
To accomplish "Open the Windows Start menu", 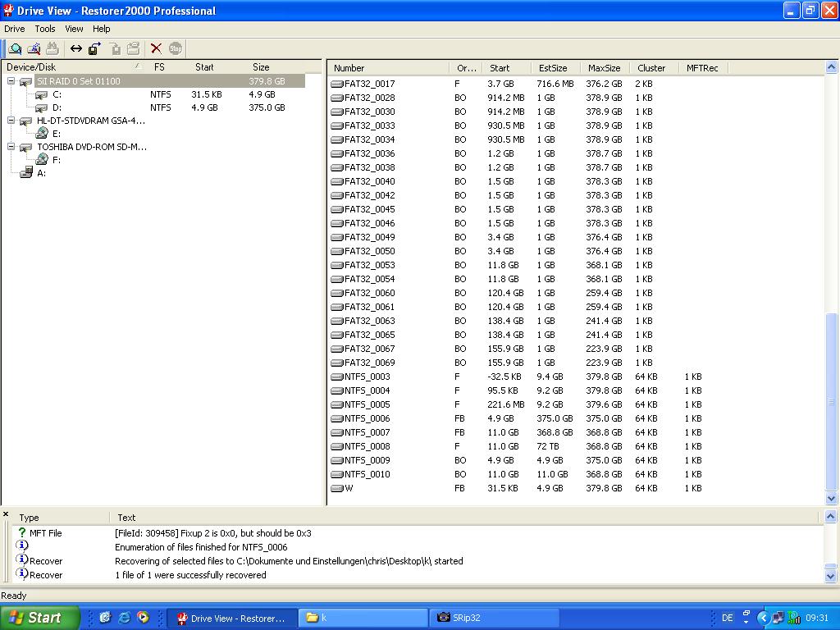I will 39,618.
